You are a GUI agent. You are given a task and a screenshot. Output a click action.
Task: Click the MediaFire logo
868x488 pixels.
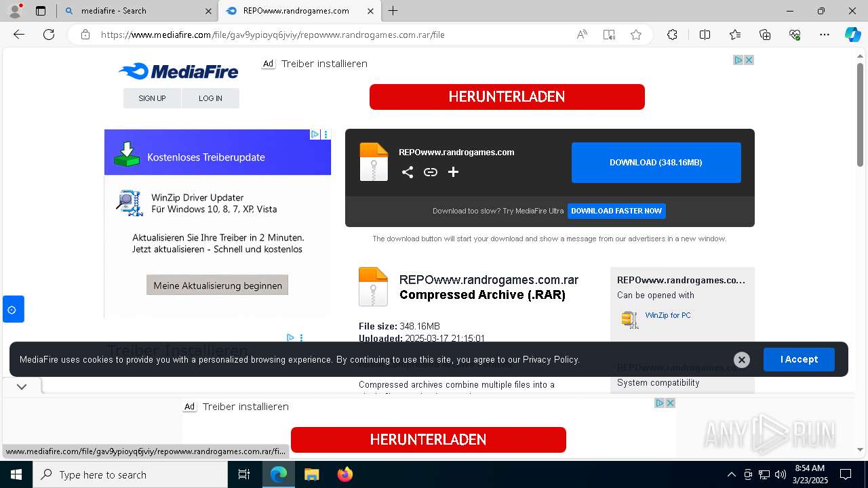178,71
